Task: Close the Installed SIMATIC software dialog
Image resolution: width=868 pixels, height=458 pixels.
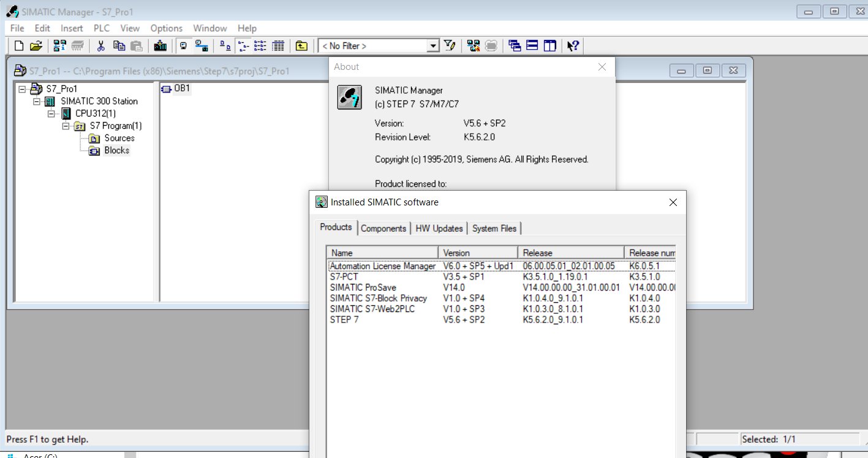Action: [x=673, y=202]
